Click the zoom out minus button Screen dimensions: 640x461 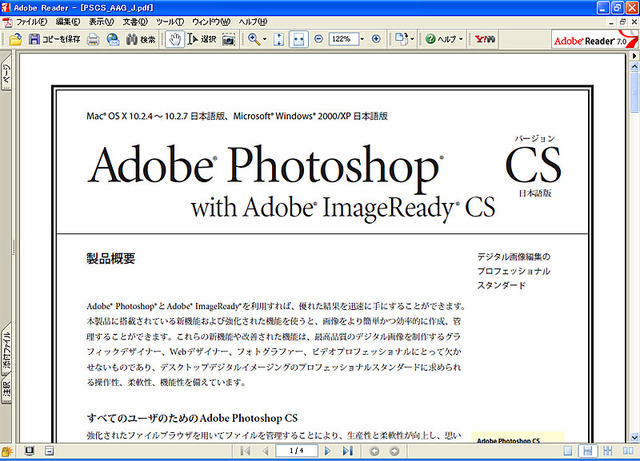coord(319,39)
